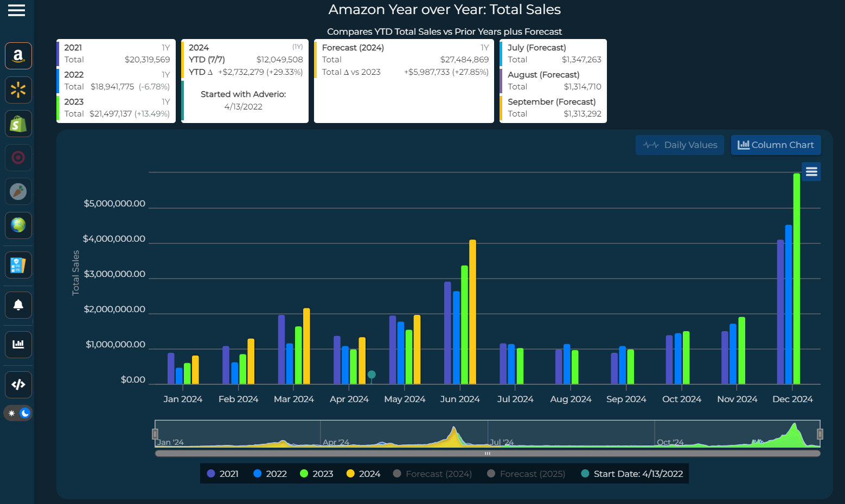Toggle 2023 series in legend
Image resolution: width=845 pixels, height=504 pixels.
[317, 474]
